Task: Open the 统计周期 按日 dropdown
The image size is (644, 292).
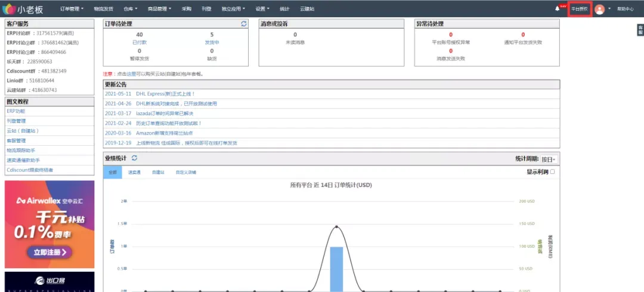Action: click(x=549, y=159)
